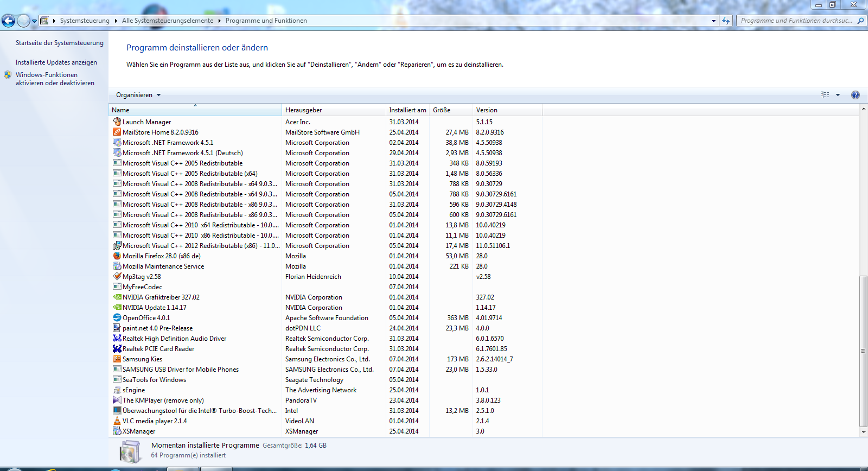Open the recent pages dropdown arrow

click(x=34, y=21)
